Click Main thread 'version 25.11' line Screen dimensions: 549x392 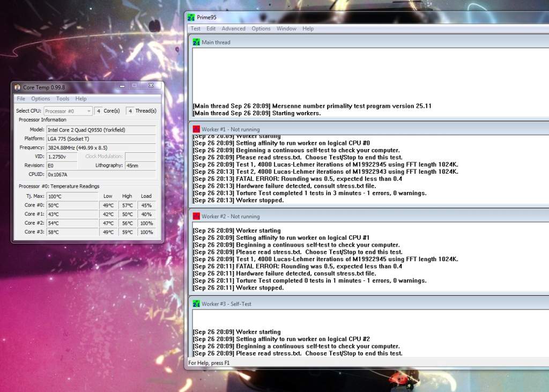pos(313,106)
